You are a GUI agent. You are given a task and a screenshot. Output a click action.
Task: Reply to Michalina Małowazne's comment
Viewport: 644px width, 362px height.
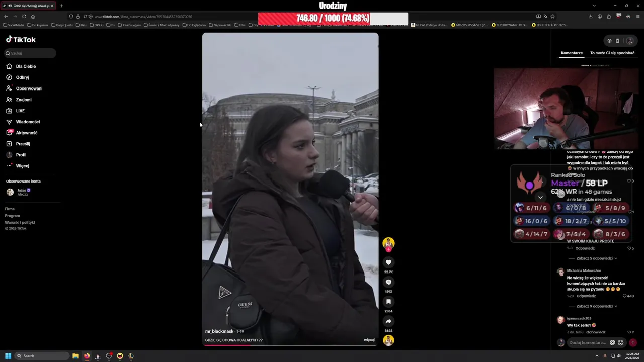click(586, 296)
